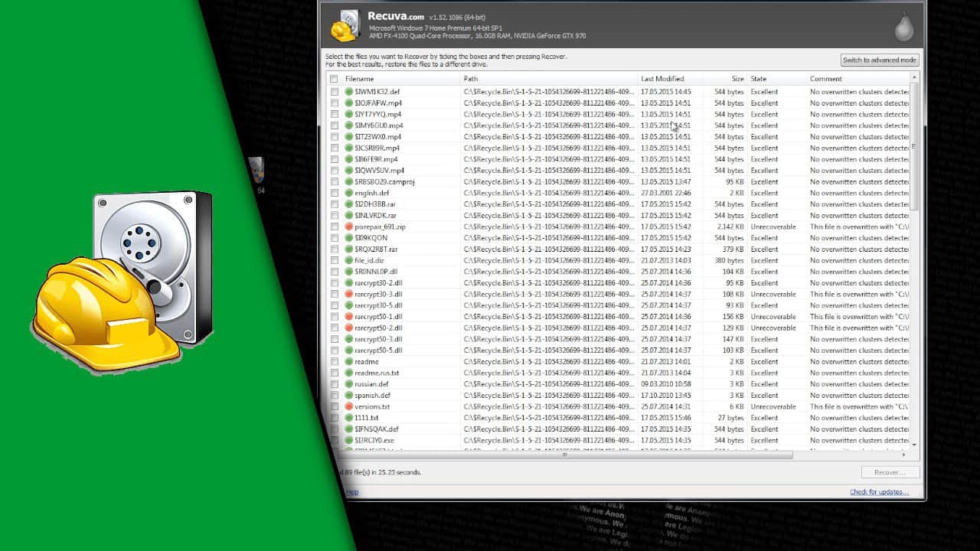Image resolution: width=980 pixels, height=551 pixels.
Task: Click green status dot of readme.rus.txt
Action: 349,373
